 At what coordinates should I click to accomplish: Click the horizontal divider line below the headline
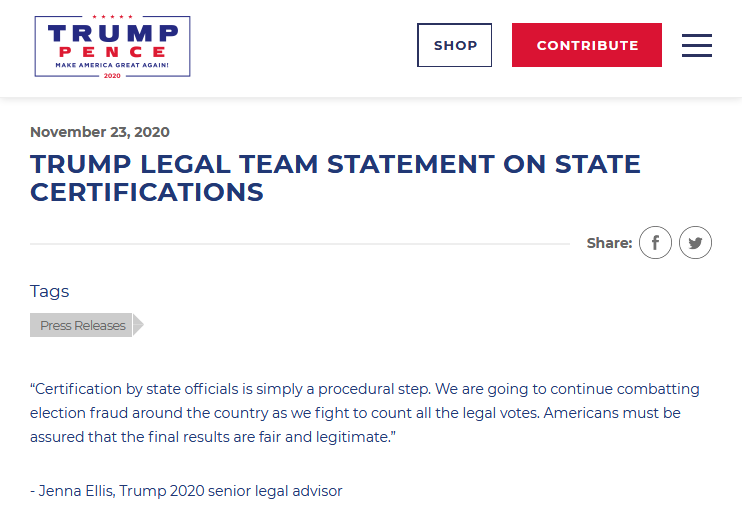tap(300, 244)
